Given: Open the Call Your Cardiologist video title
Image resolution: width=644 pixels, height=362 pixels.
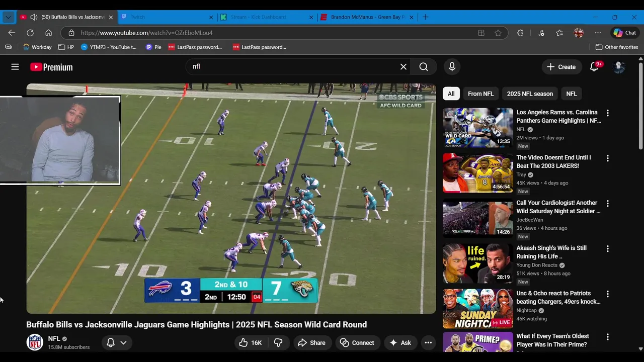Looking at the screenshot, I should 558,207.
